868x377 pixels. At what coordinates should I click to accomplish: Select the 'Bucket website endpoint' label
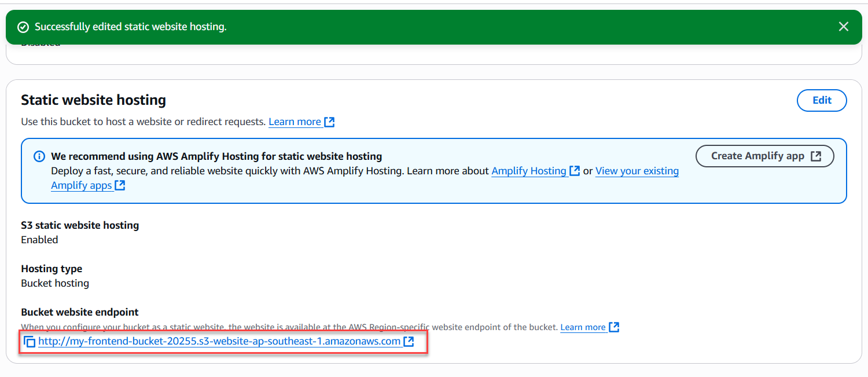tap(80, 312)
